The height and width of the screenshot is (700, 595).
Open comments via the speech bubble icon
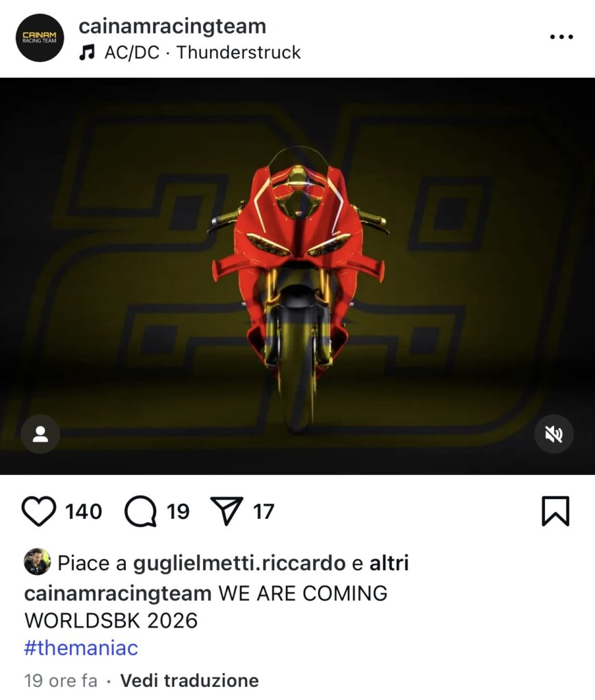pyautogui.click(x=140, y=511)
